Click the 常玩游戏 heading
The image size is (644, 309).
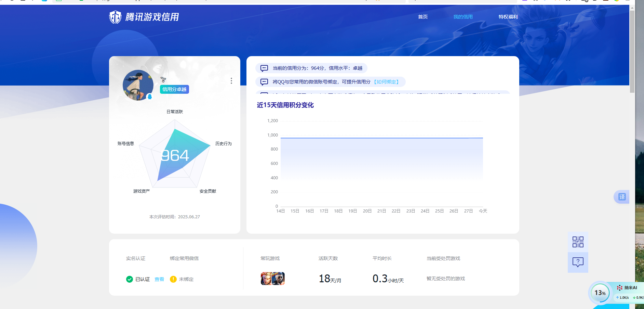(x=270, y=258)
